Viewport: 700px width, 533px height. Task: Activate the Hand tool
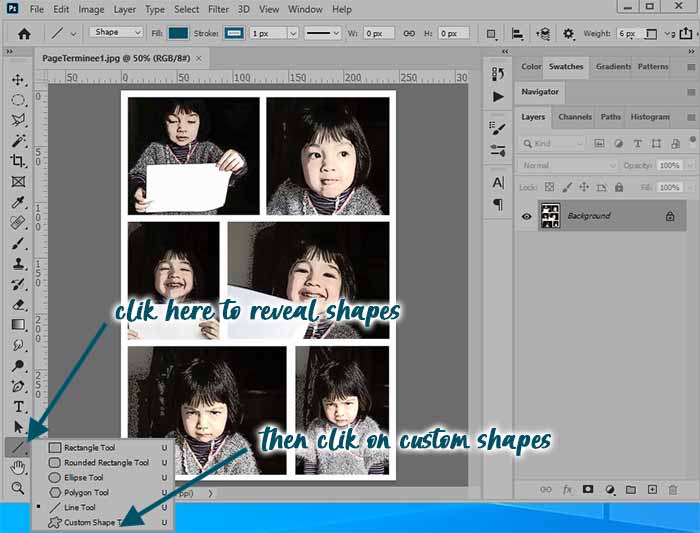pos(18,467)
